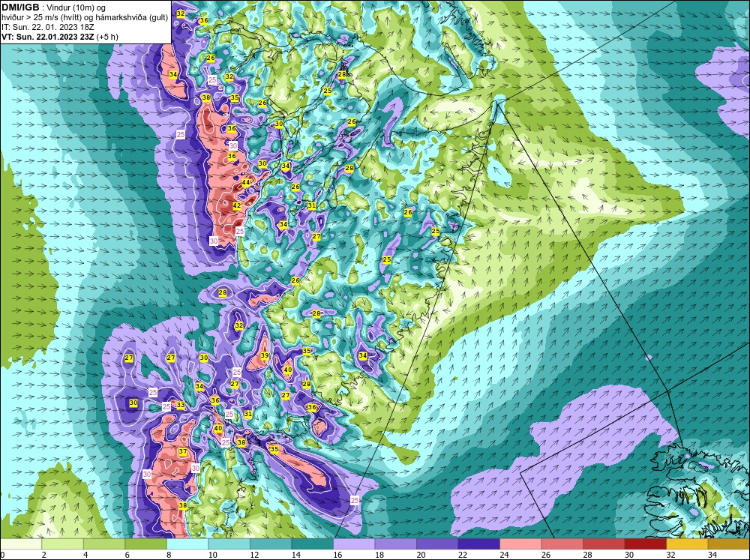The height and width of the screenshot is (560, 750).
Task: Select the yellow gust label 39 on map
Action: tap(265, 356)
